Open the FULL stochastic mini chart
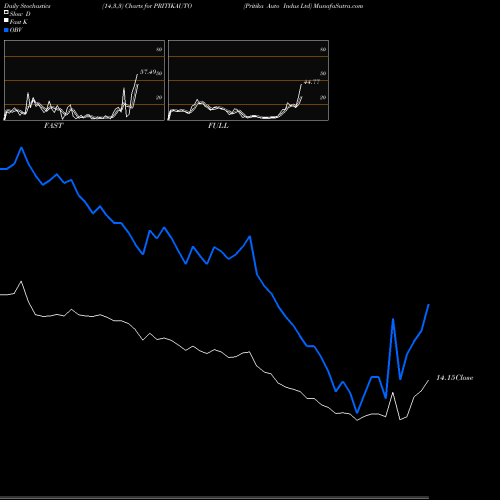Viewport: 500px width, 500px height. coord(248,80)
